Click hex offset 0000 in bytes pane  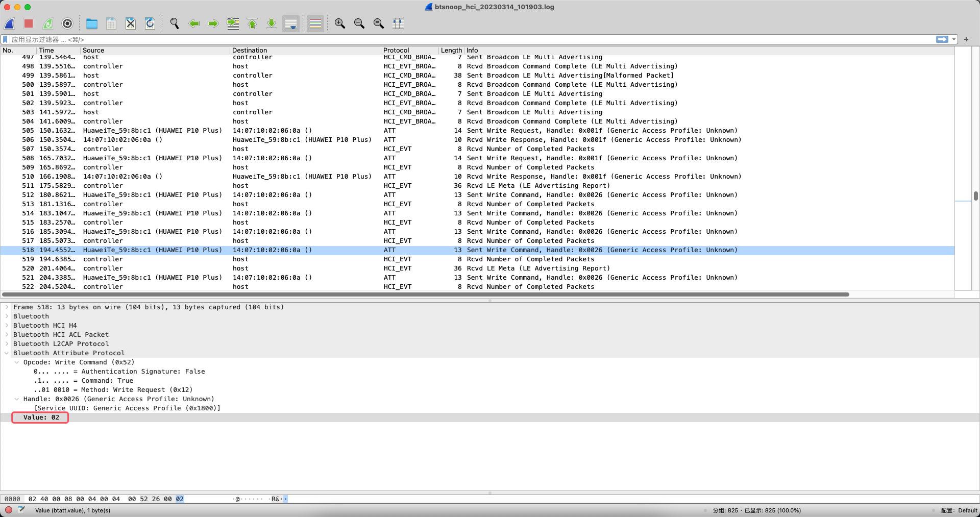[12, 499]
